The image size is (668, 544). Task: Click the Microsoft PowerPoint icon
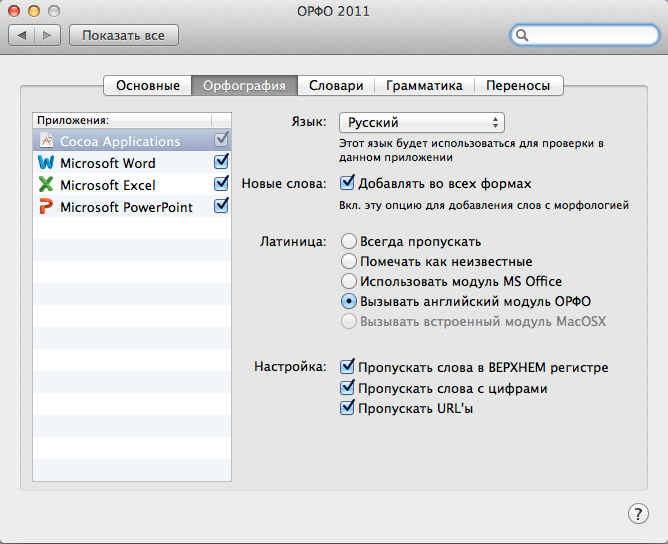point(46,207)
